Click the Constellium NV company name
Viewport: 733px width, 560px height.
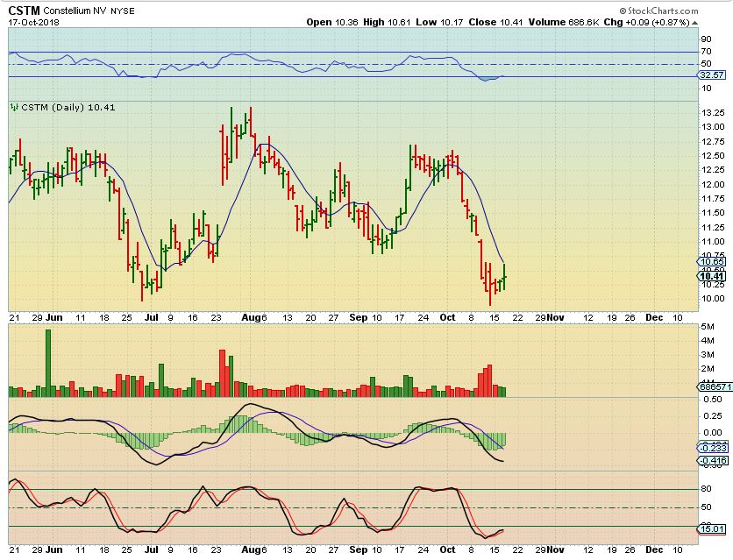point(79,11)
